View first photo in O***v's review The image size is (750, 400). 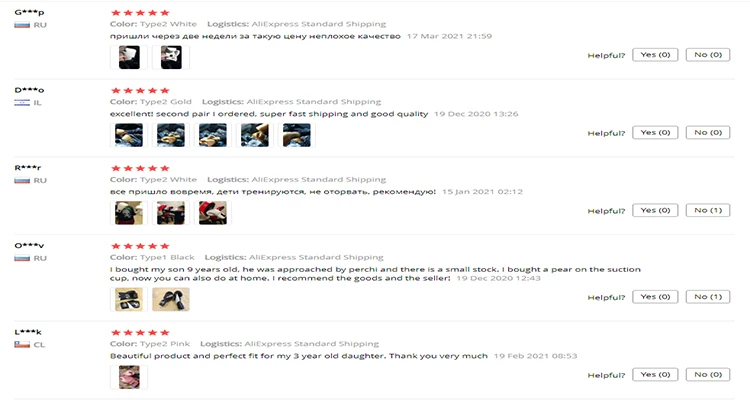tap(129, 300)
